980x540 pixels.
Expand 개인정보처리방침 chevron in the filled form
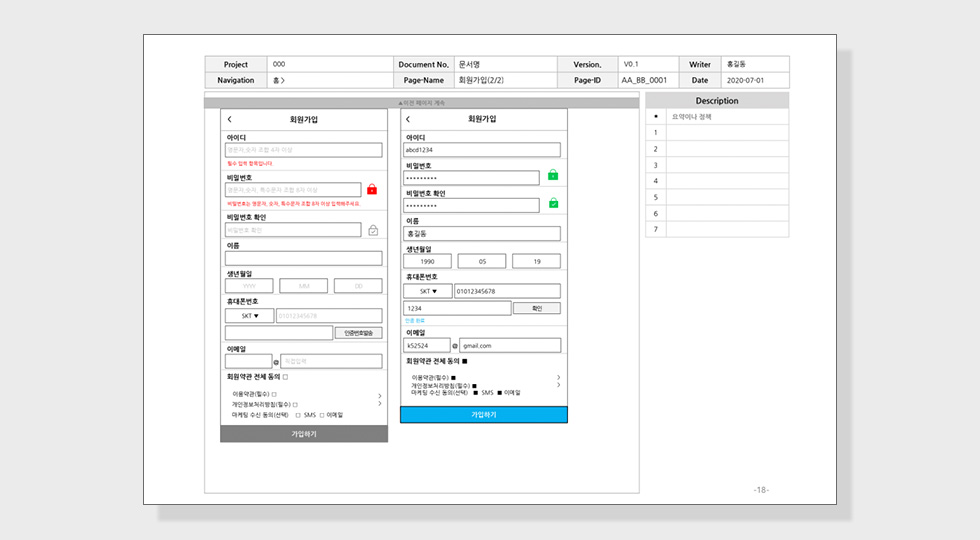(x=558, y=385)
